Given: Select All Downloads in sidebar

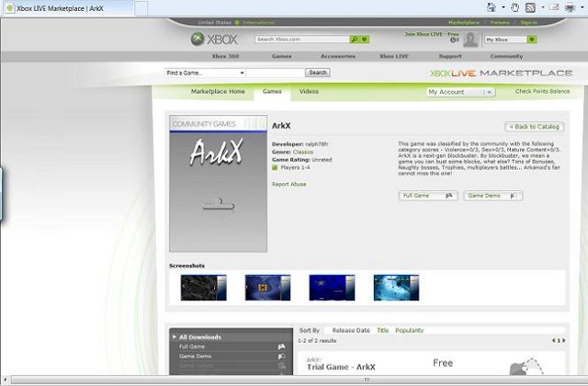Looking at the screenshot, I should click(200, 337).
